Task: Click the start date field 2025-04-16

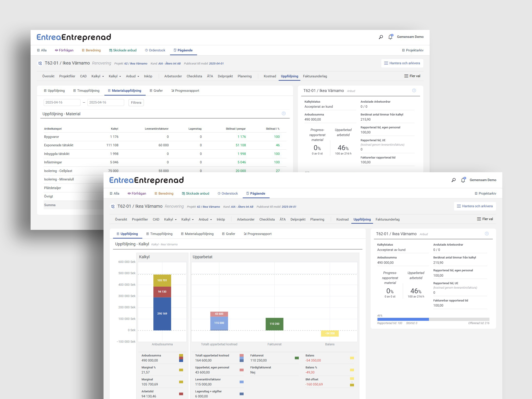Action: 62,102
